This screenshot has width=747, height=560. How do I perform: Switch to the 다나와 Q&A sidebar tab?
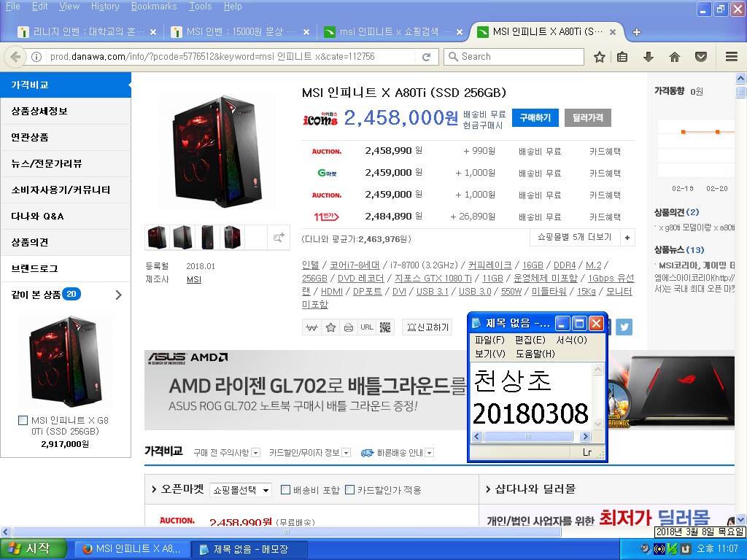[66, 216]
